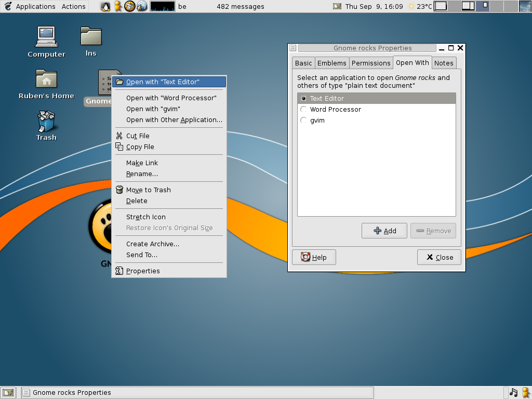Image resolution: width=532 pixels, height=399 pixels.
Task: Select the Text Editor radio button
Action: click(x=304, y=98)
